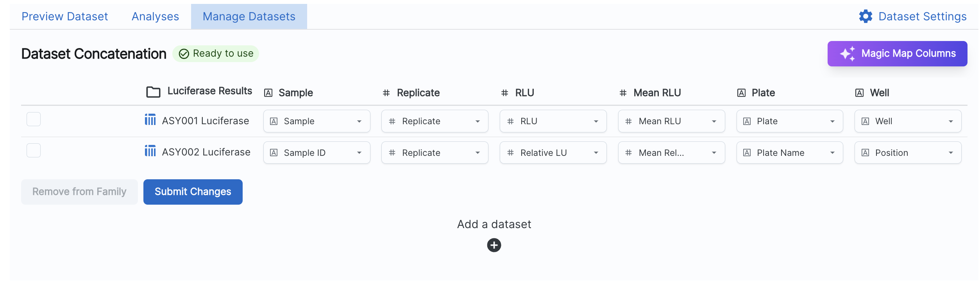Switch to the Analyses tab
Screen dimensions: 980x282
tap(155, 16)
